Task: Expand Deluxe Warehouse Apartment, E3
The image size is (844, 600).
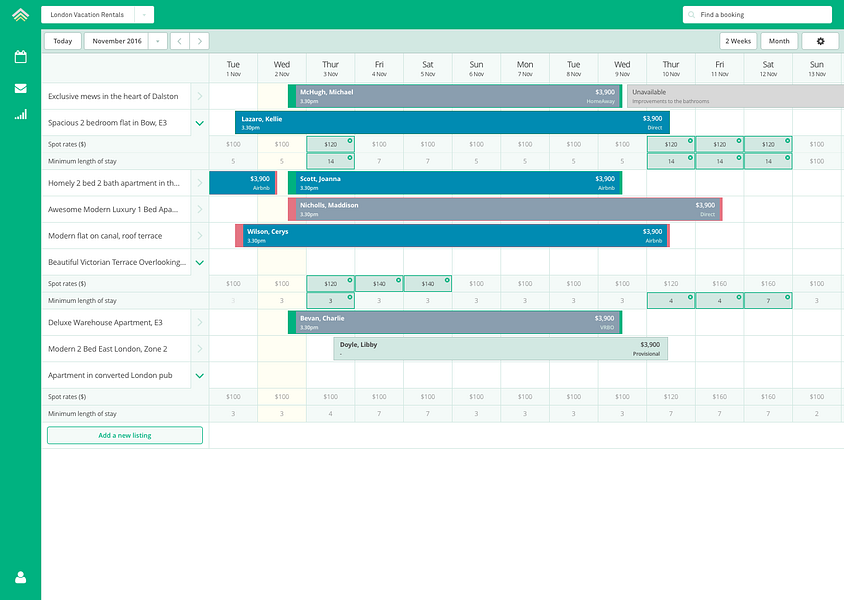Action: (200, 322)
